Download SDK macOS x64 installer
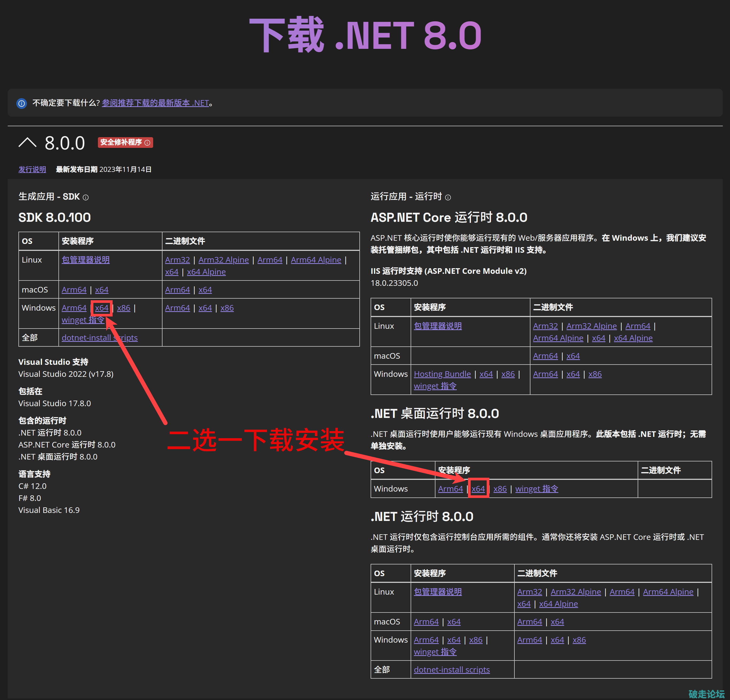 pyautogui.click(x=102, y=290)
